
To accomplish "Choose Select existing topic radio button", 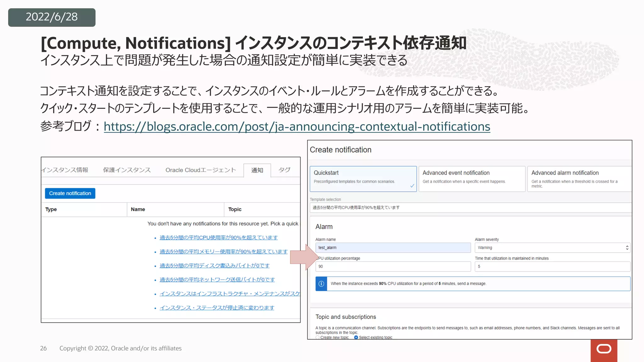I will [x=356, y=337].
